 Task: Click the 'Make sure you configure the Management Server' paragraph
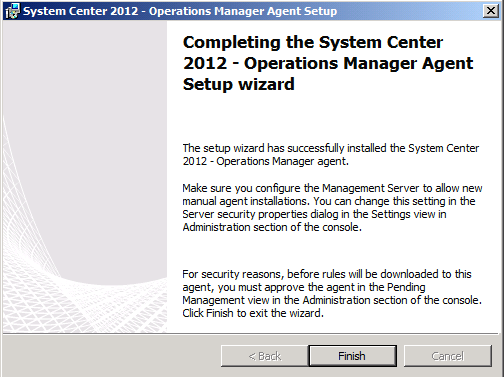332,207
